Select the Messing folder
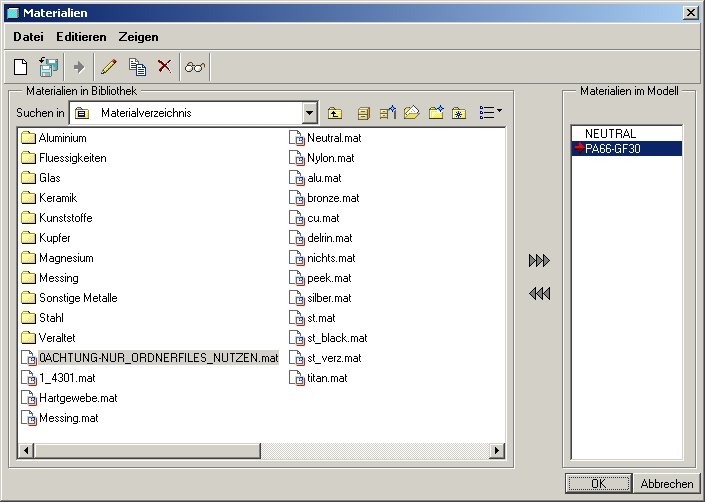The width and height of the screenshot is (705, 502). point(50,278)
